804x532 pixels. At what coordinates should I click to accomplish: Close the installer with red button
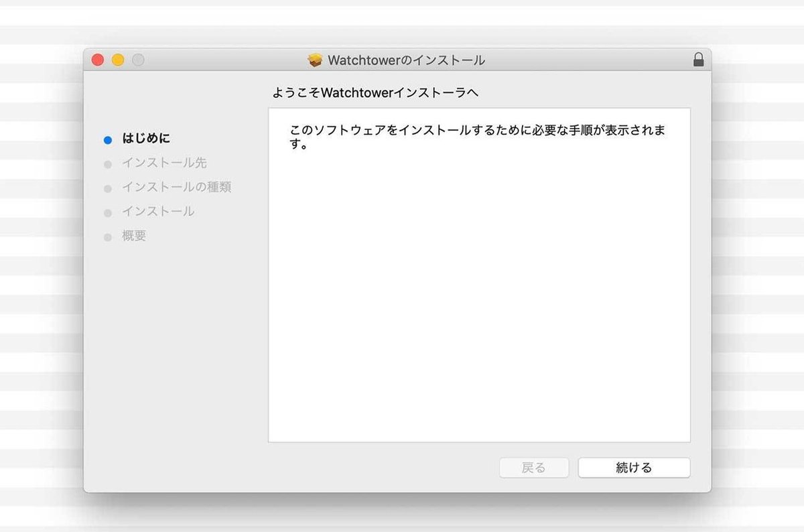click(98, 60)
